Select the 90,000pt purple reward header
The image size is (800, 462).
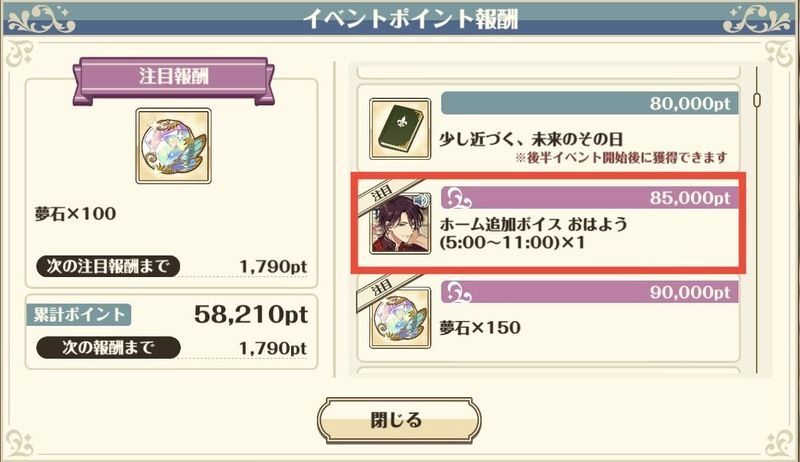(589, 292)
